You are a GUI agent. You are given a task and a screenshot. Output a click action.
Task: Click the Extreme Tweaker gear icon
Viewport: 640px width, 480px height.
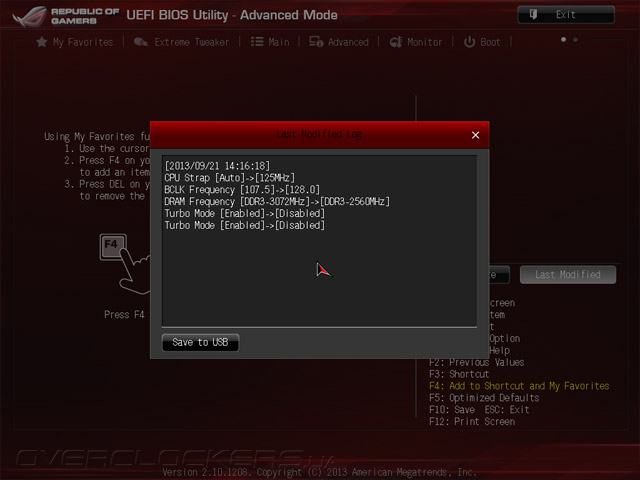pos(140,42)
